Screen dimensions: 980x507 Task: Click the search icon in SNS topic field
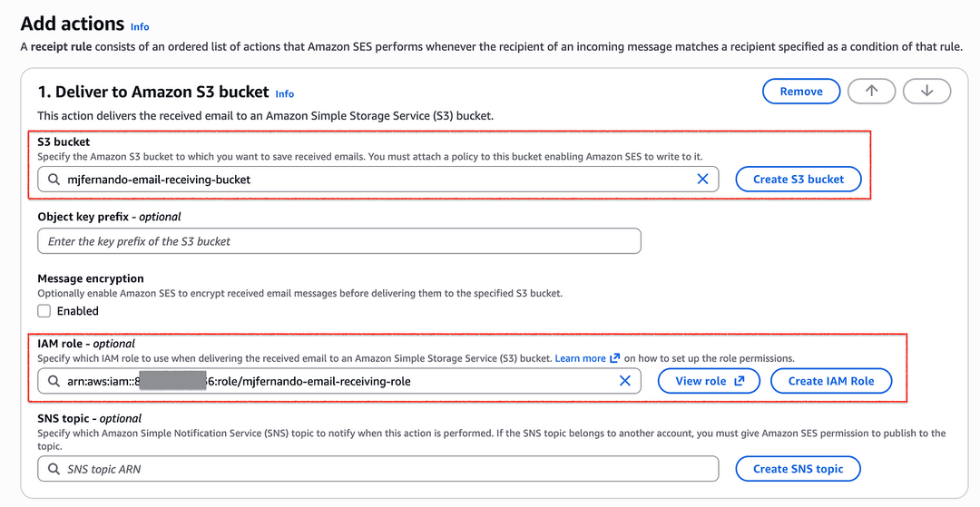pyautogui.click(x=54, y=469)
